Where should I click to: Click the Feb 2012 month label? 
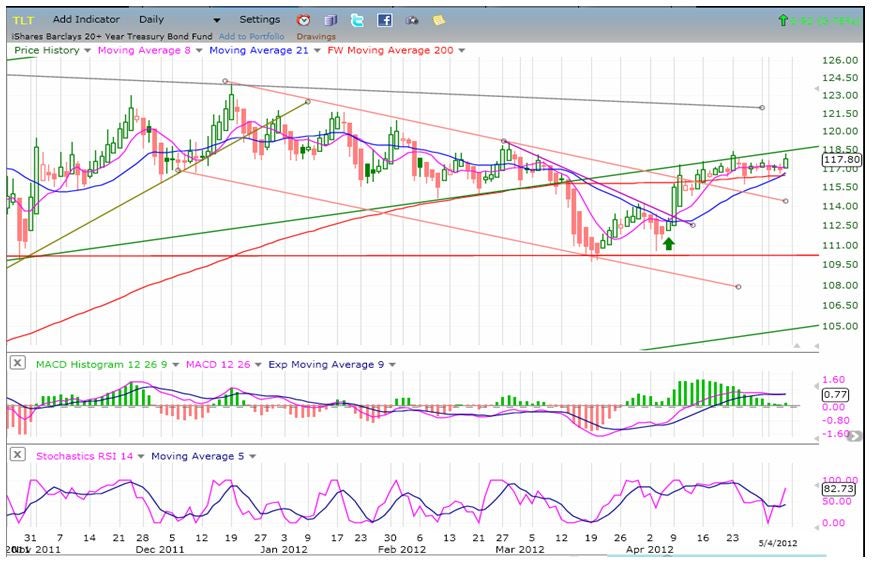(x=402, y=549)
